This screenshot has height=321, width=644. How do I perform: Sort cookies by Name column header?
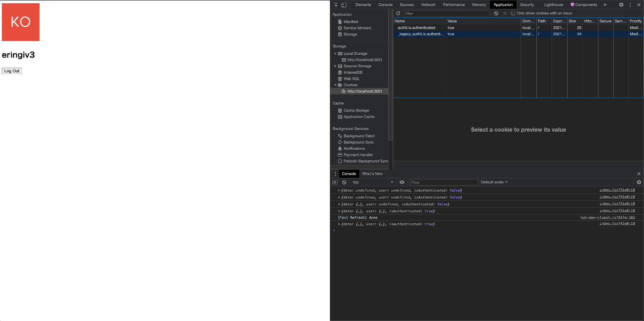420,21
